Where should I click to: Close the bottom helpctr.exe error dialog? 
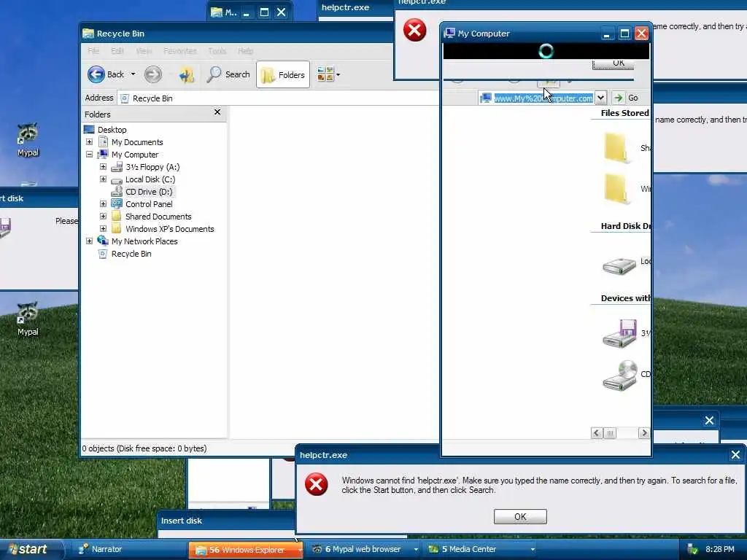click(735, 455)
